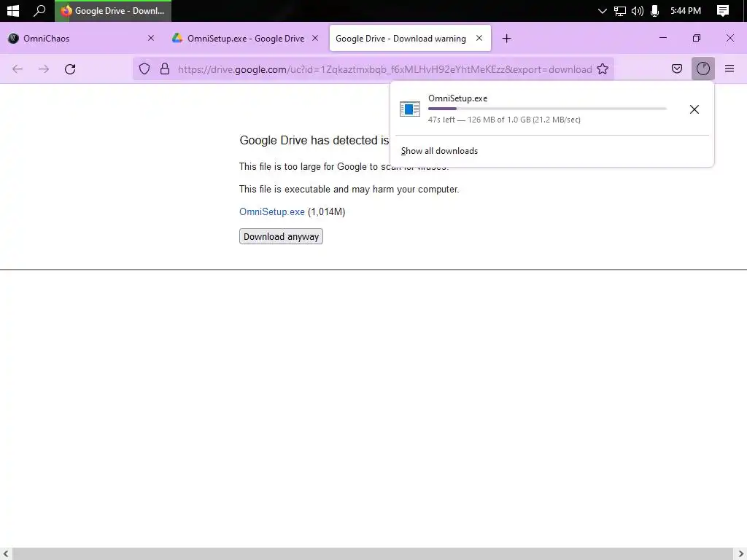Viewport: 747px width, 560px height.
Task: Open a new browser tab
Action: [506, 39]
